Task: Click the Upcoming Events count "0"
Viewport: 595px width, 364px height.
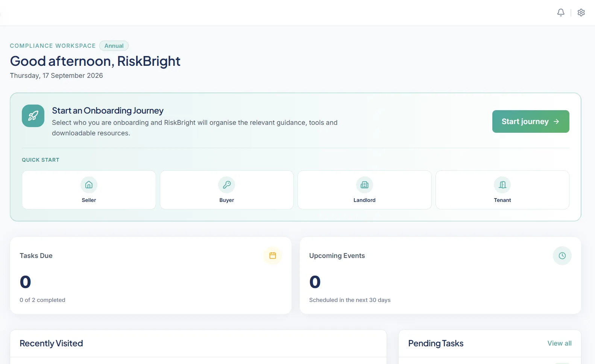Action: (x=315, y=282)
